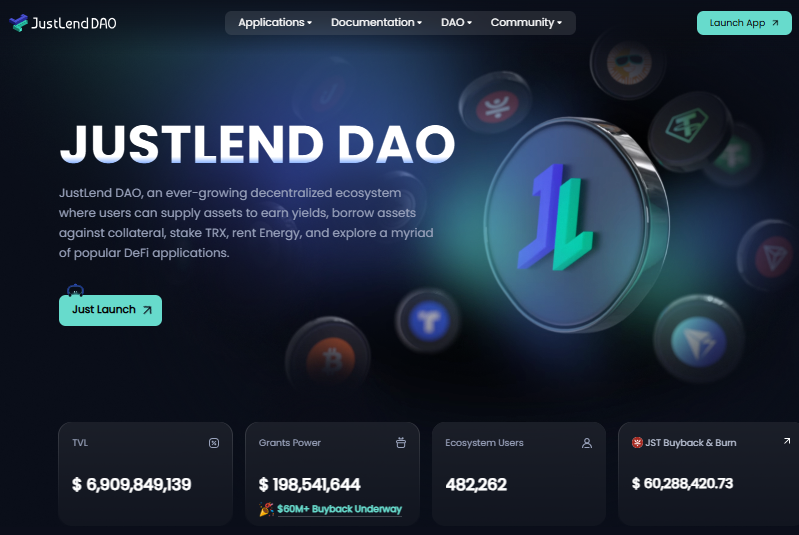Click the JustLend DAO wordmark text
799x535 pixels.
(x=74, y=23)
